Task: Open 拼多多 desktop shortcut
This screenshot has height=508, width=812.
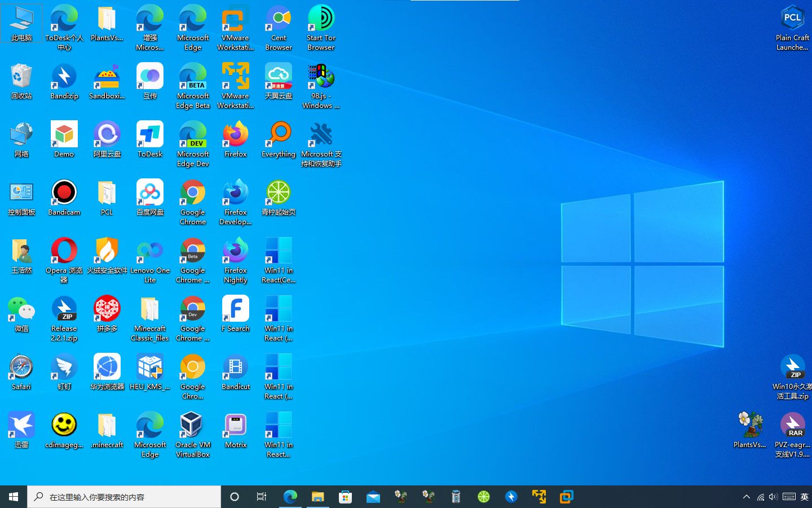Action: (x=107, y=314)
